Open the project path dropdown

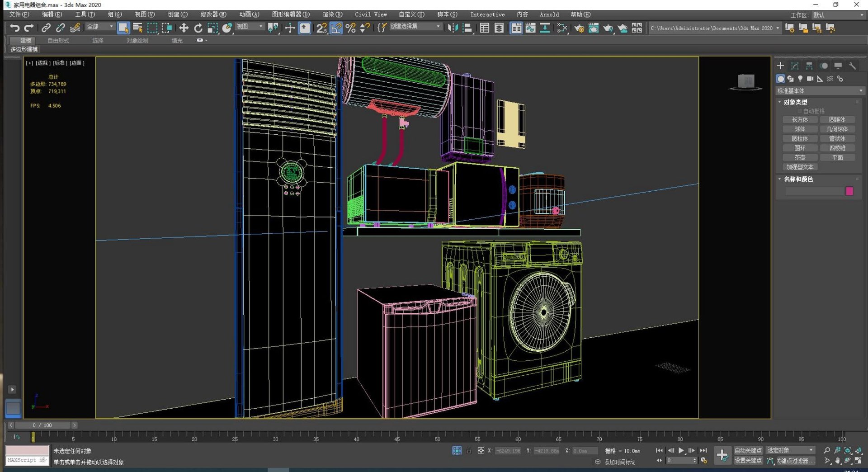coord(778,28)
